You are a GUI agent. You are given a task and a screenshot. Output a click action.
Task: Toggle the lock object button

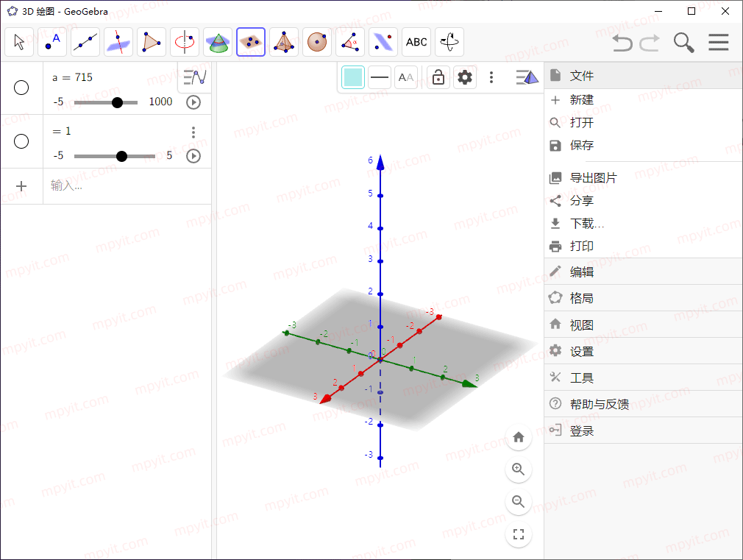(x=438, y=77)
